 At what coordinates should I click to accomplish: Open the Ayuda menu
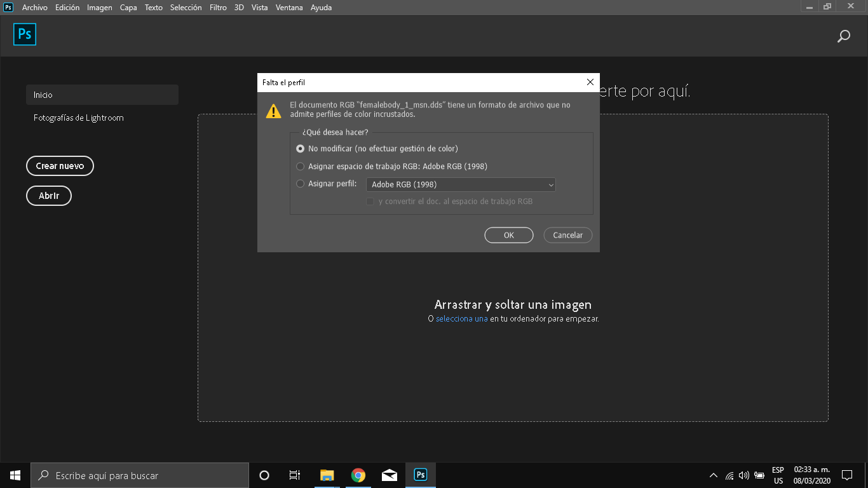point(321,8)
